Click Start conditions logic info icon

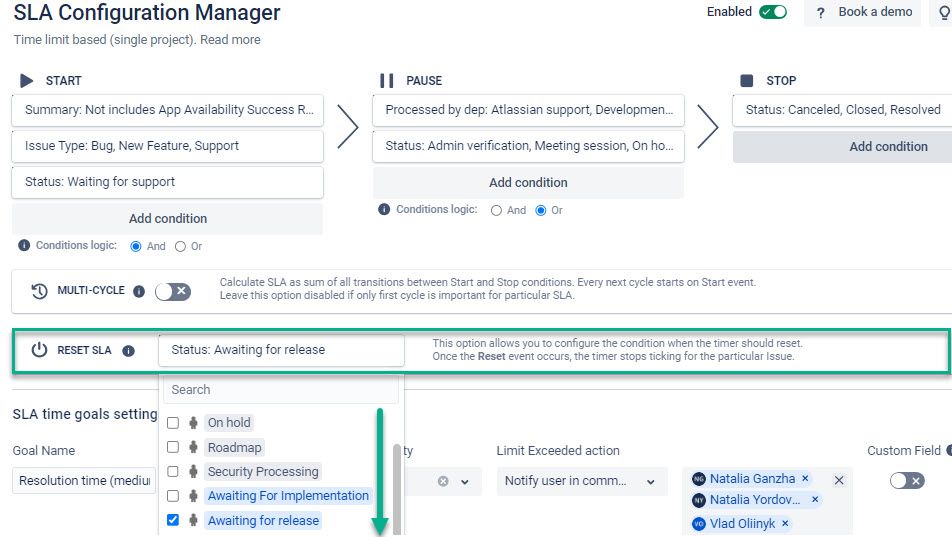pyautogui.click(x=24, y=245)
